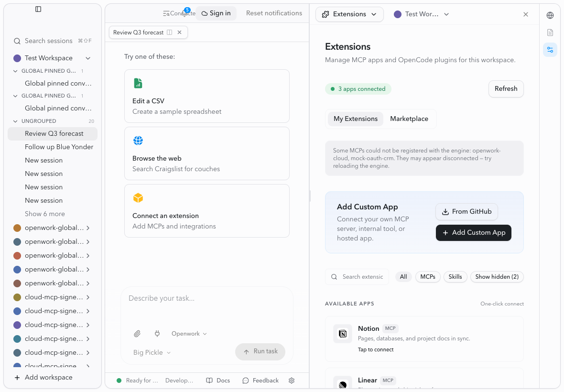
Task: Toggle Show hidden (2) filter
Action: point(497,277)
